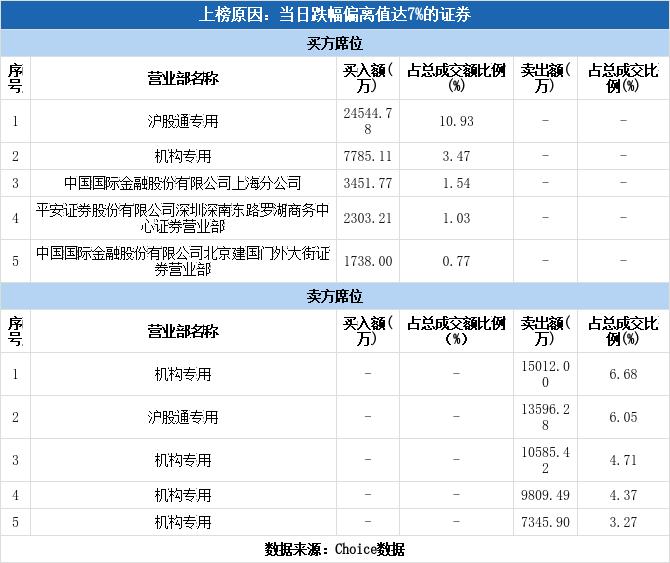Click the sell percentage 4.71
The image size is (670, 563).
coord(623,460)
